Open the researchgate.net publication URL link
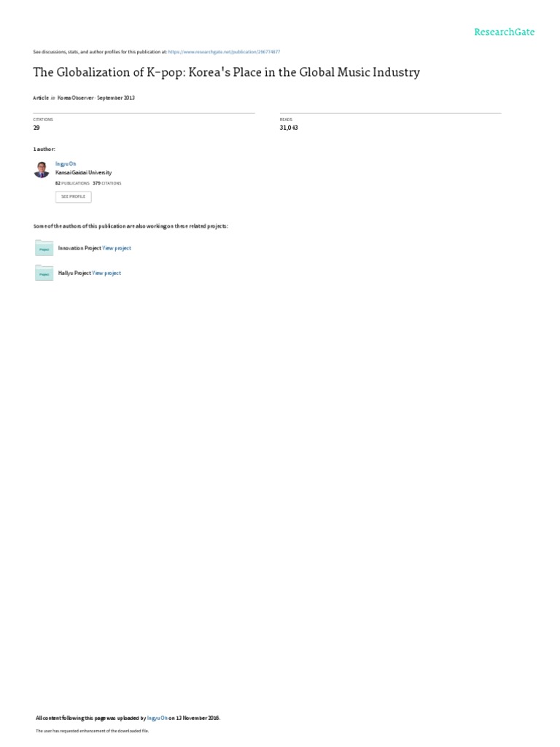The image size is (560, 747). click(224, 52)
